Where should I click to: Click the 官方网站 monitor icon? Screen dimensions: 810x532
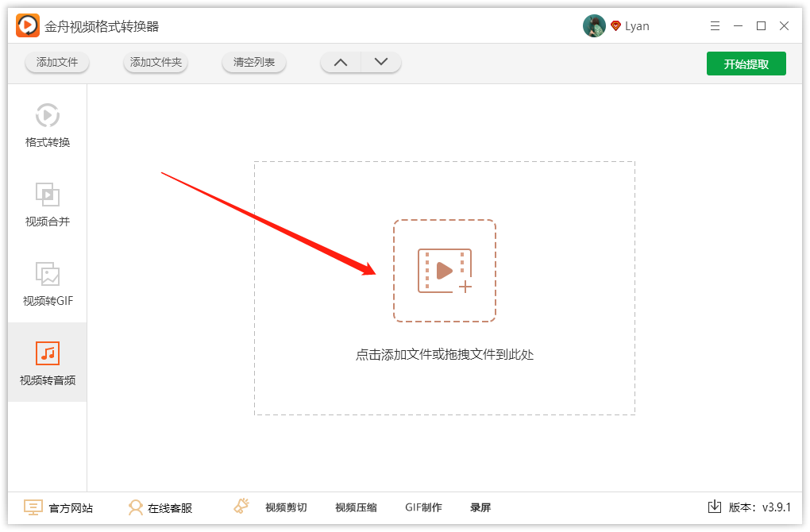coord(33,507)
